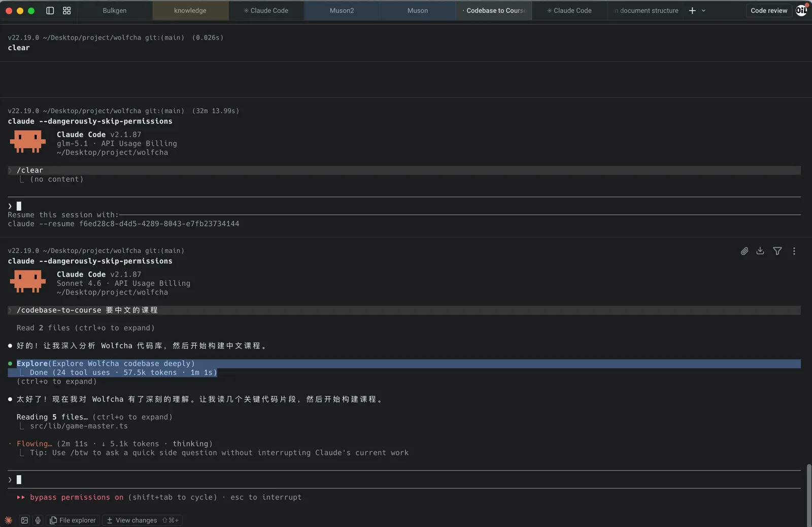Add a new tab with the plus icon
Image resolution: width=812 pixels, height=527 pixels.
pos(692,10)
